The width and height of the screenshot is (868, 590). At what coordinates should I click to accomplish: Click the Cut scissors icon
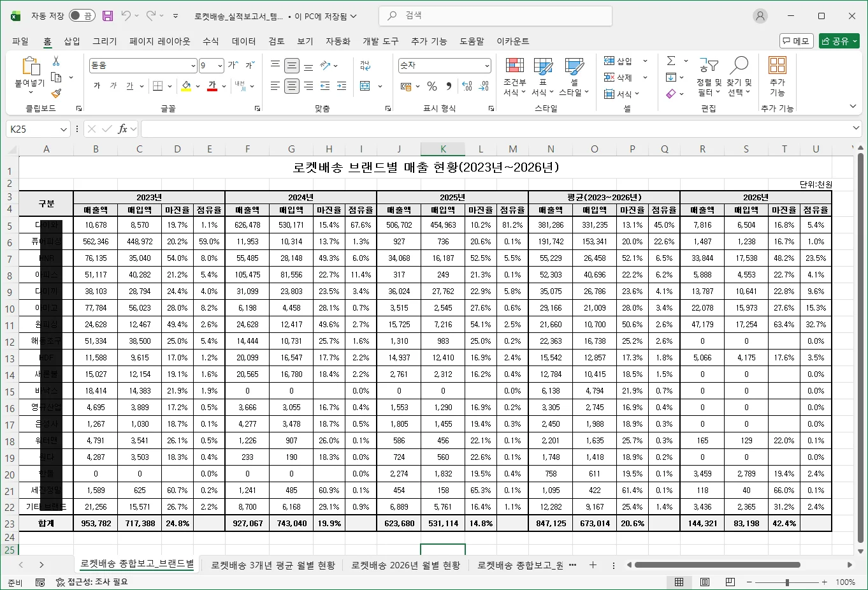coord(56,61)
